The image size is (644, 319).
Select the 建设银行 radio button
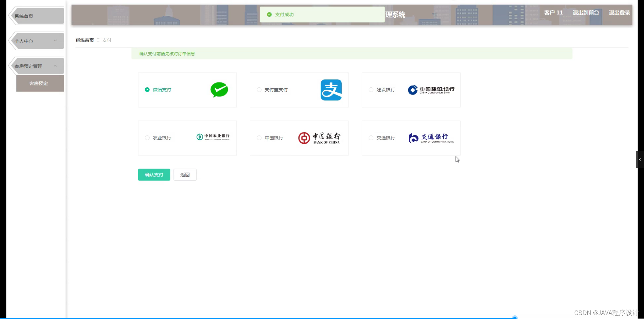click(371, 90)
